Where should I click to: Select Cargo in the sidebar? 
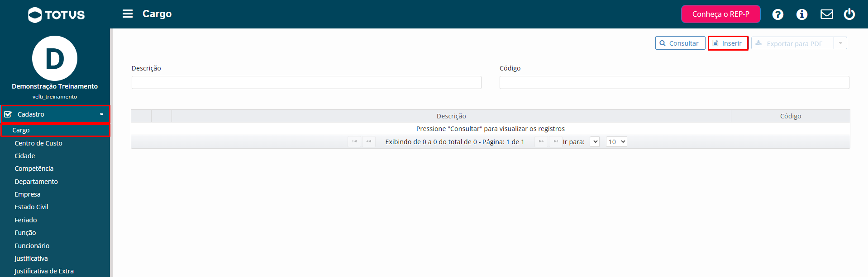[x=55, y=130]
